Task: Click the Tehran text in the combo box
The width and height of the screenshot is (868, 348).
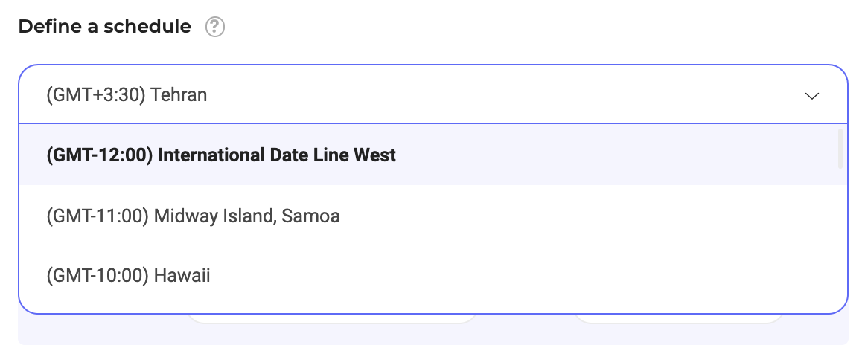Action: click(x=179, y=95)
